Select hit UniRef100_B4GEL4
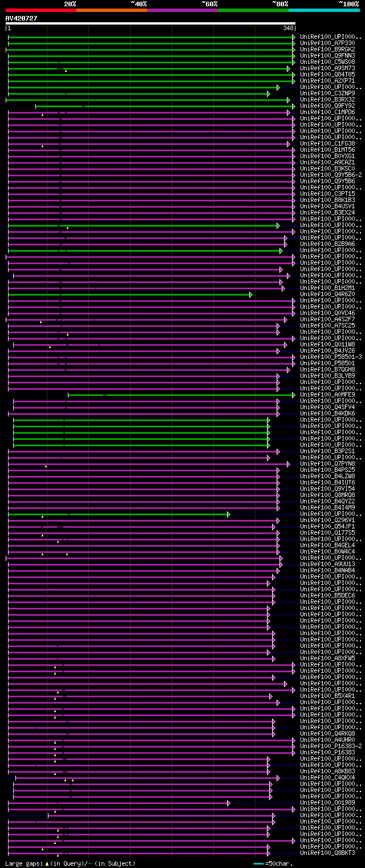Image resolution: width=365 pixels, height=868 pixels. point(327,545)
